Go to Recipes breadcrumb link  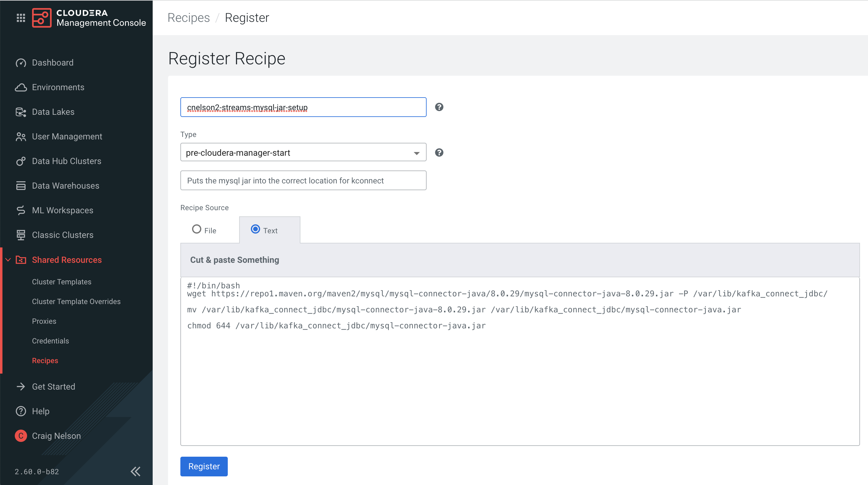click(x=189, y=18)
